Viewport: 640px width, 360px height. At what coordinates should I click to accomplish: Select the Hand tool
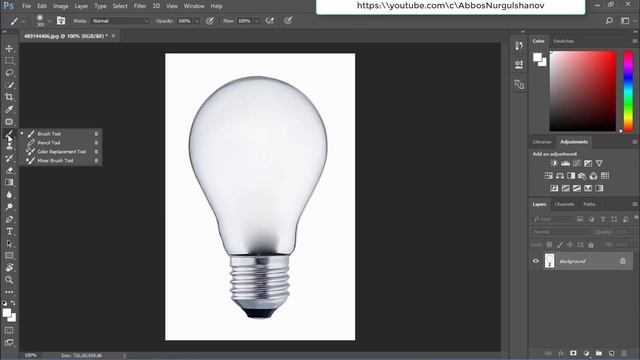point(9,268)
